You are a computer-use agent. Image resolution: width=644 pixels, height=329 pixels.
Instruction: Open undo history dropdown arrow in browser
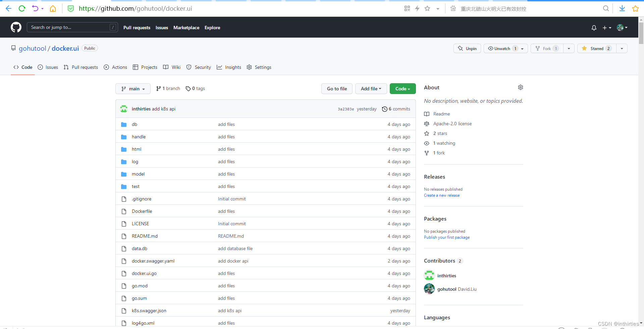coord(43,8)
